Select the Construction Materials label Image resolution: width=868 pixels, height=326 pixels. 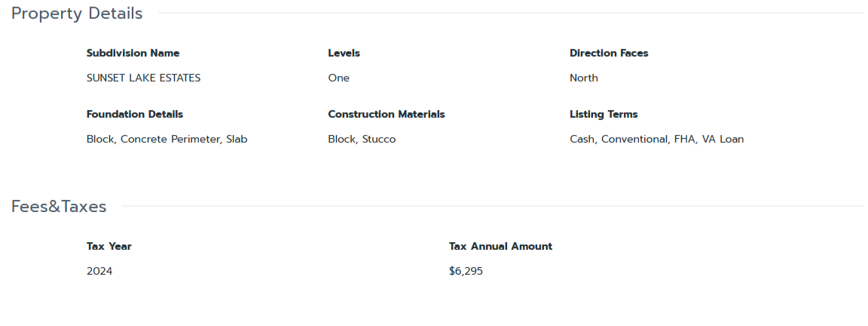click(386, 114)
